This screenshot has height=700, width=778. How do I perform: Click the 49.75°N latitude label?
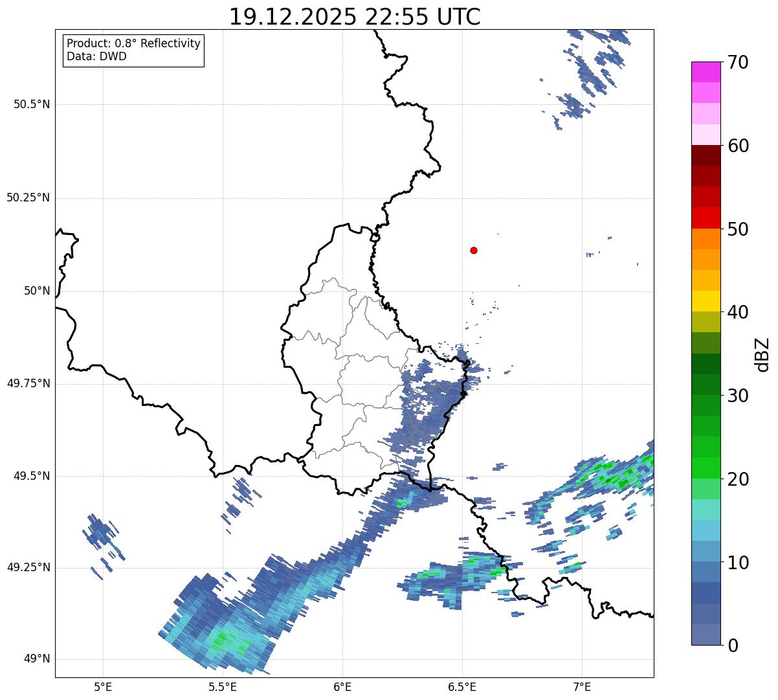point(28,383)
